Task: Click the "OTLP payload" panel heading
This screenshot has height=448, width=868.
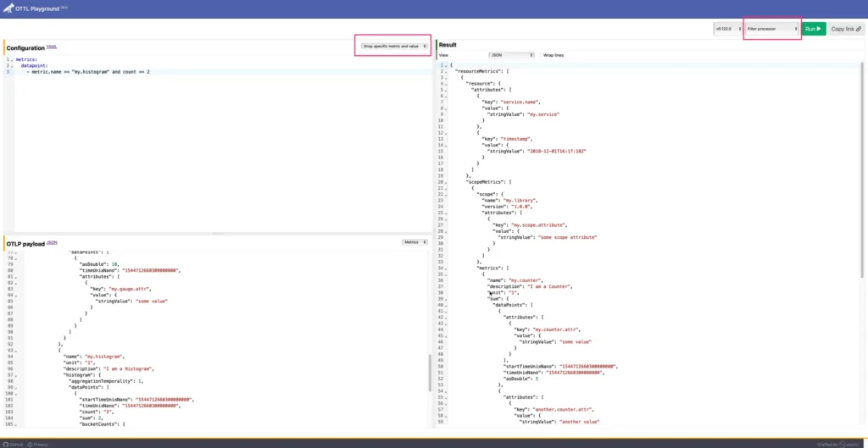Action: point(25,243)
